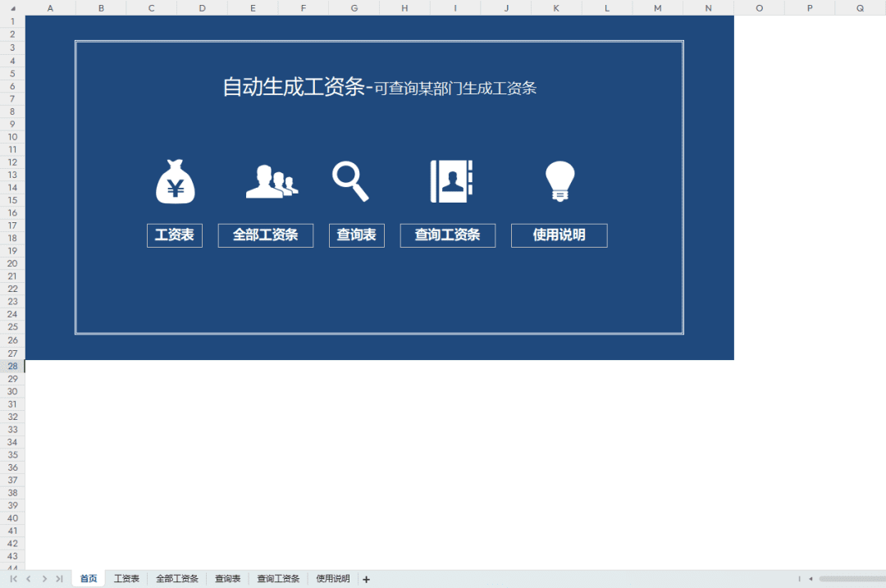Click the contact address book icon
Image resolution: width=886 pixels, height=588 pixels.
[x=451, y=181]
